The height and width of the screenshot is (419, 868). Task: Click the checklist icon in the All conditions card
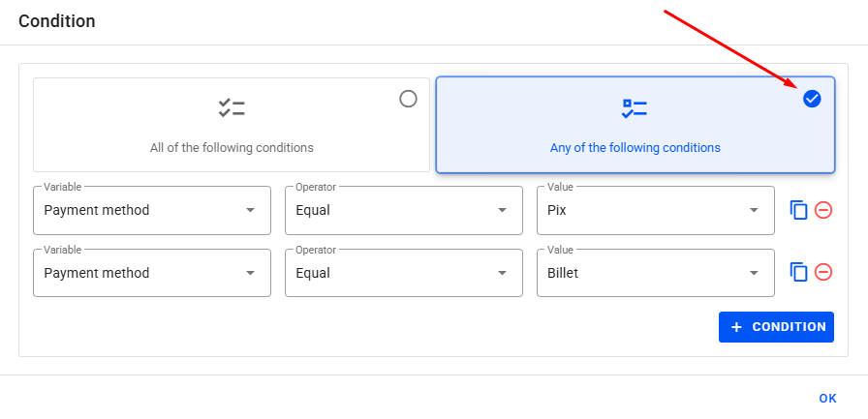[x=232, y=108]
